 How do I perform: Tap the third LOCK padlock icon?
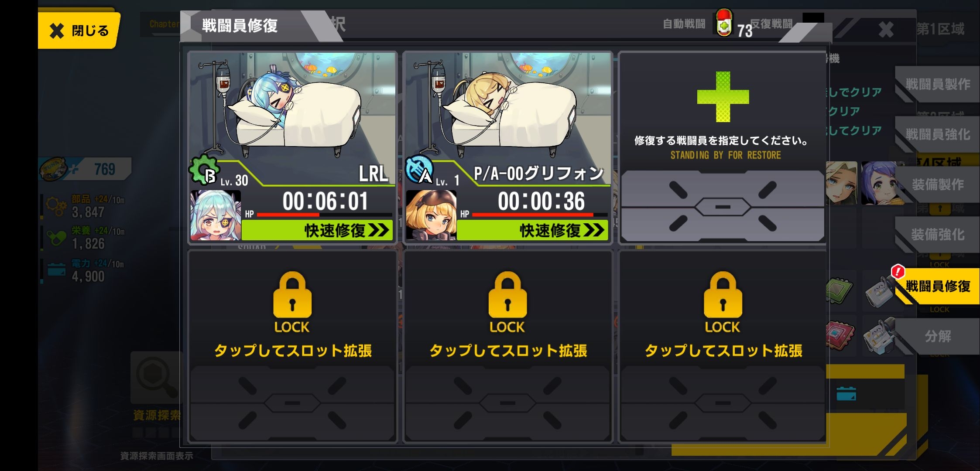pyautogui.click(x=723, y=295)
